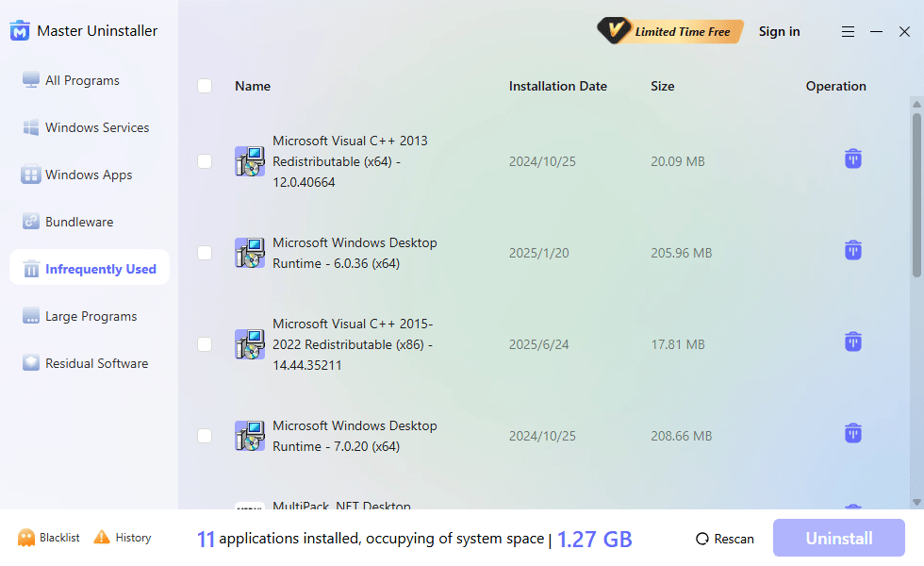Select Microsoft Visual C++ 2015-2022 Redistributable name
This screenshot has height=566, width=924.
pos(353,344)
